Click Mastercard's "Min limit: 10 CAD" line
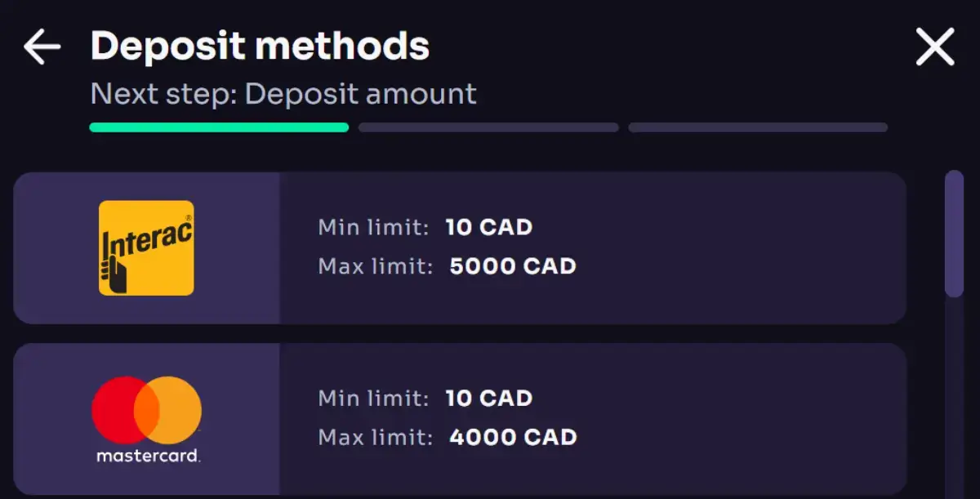Image resolution: width=980 pixels, height=499 pixels. point(425,399)
